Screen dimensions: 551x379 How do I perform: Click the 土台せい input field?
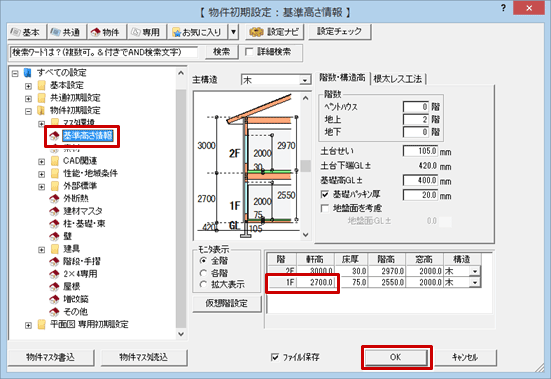[x=420, y=151]
